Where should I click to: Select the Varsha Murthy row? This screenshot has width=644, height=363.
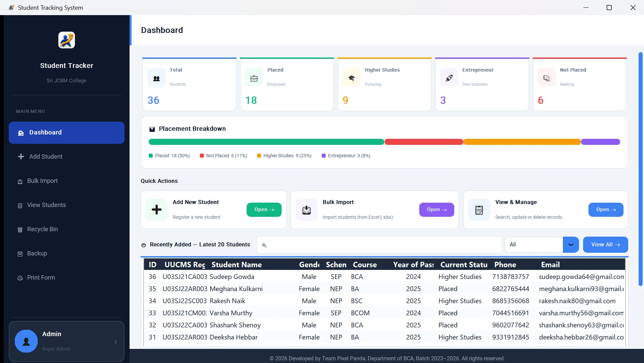[385, 313]
